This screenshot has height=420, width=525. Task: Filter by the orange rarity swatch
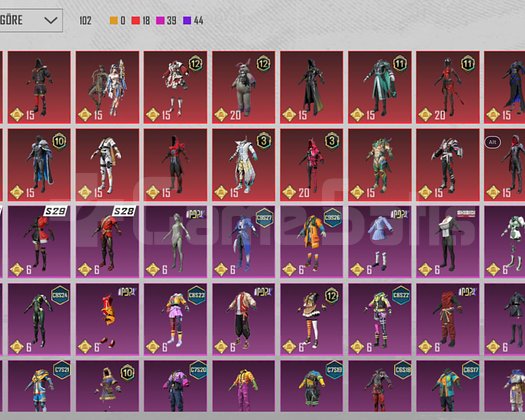coord(114,20)
